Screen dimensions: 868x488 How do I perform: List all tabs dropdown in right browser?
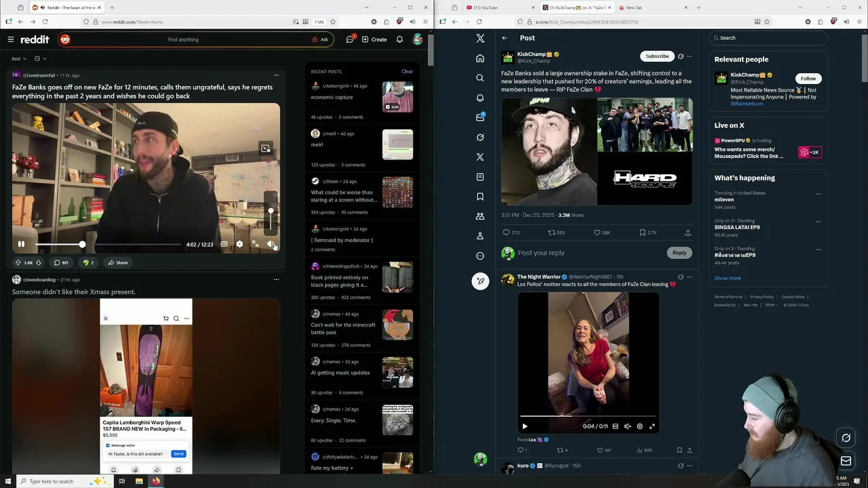[801, 7]
